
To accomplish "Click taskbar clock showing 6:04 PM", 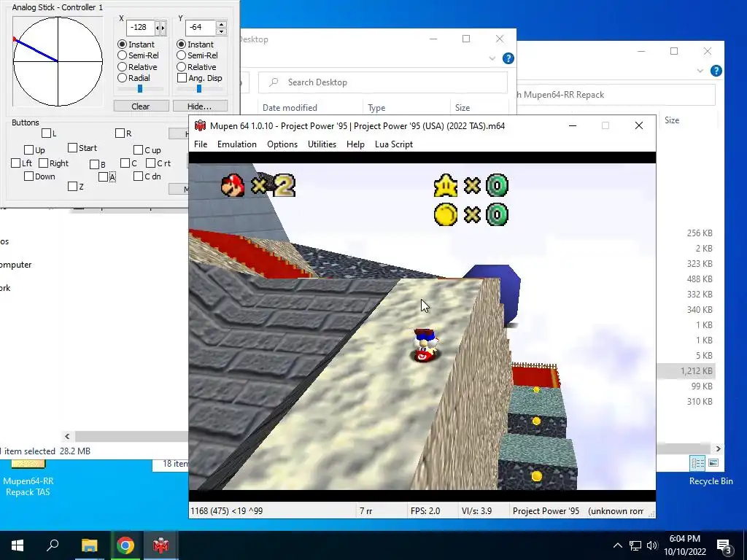I will pyautogui.click(x=684, y=545).
